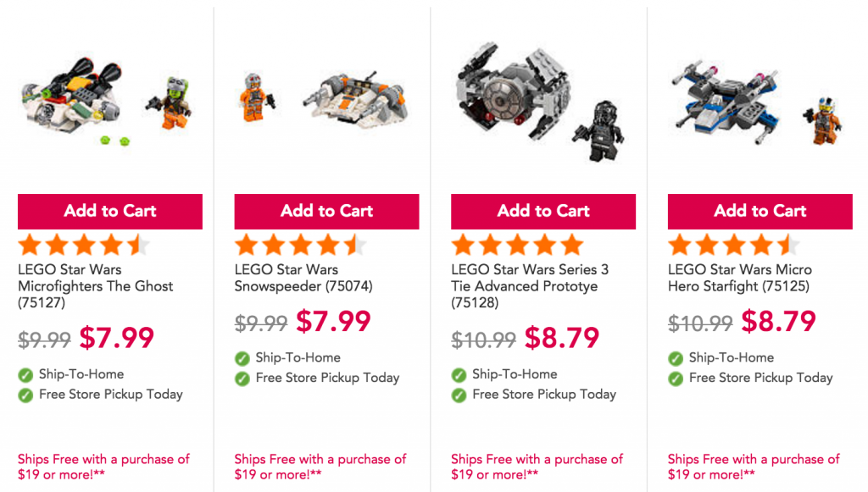
Task: Add Tie Advanced Prototype to cart
Action: (543, 211)
